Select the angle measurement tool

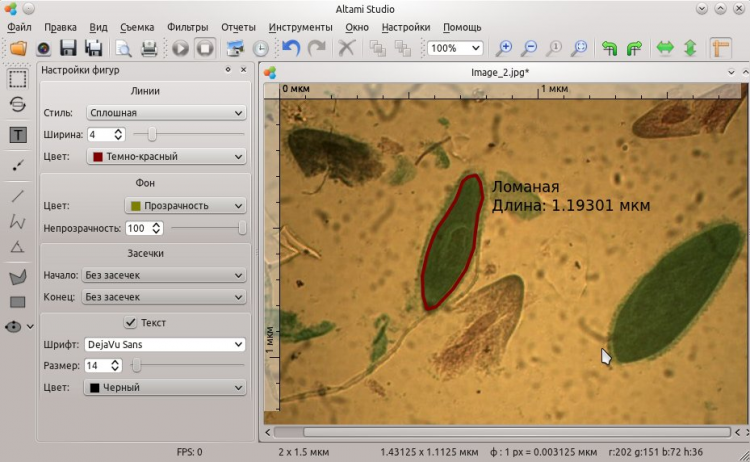click(17, 246)
